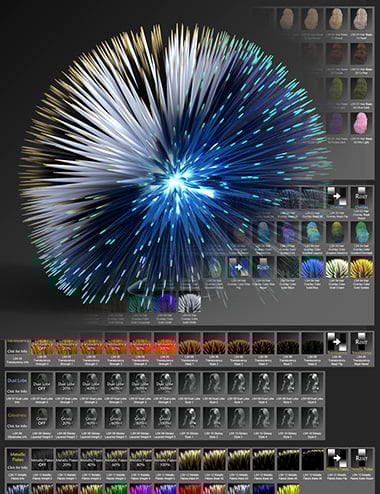
Task: Select the Metallic Flakes 20% preset
Action: coord(67,460)
